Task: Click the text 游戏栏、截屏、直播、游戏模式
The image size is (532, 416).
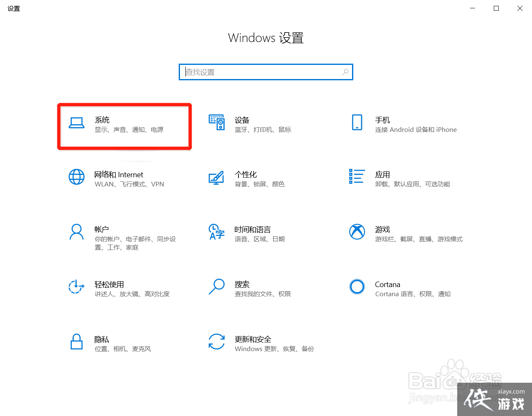Action: tap(419, 239)
